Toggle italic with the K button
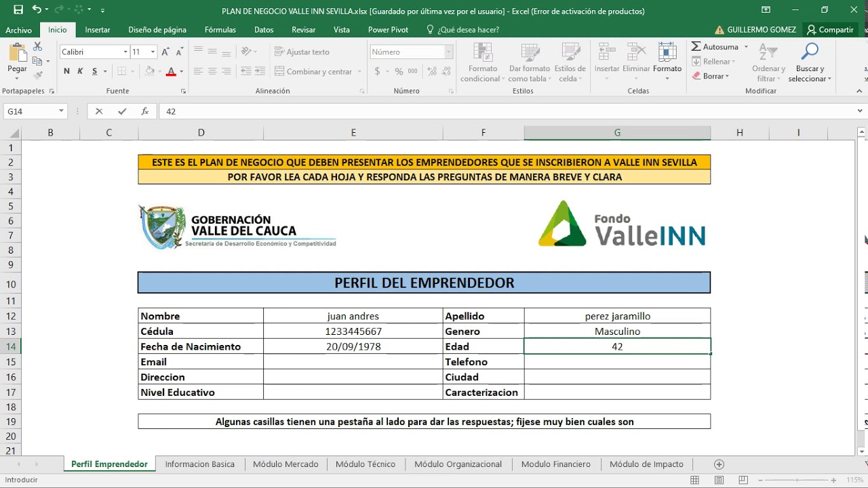This screenshot has height=488, width=868. tap(80, 71)
